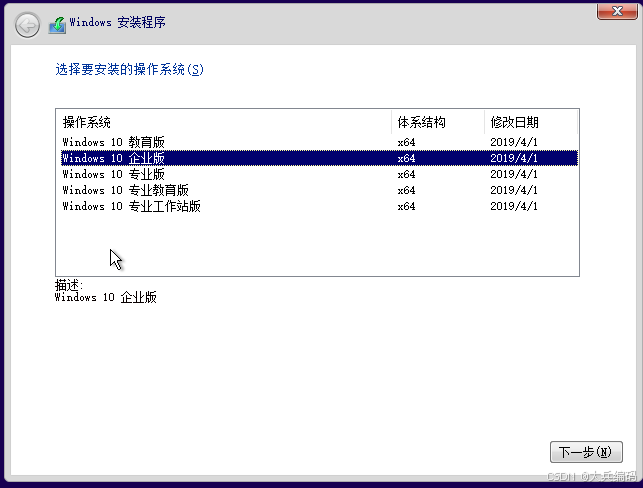Close the Windows 安装程序 window
The height and width of the screenshot is (488, 643).
617,11
